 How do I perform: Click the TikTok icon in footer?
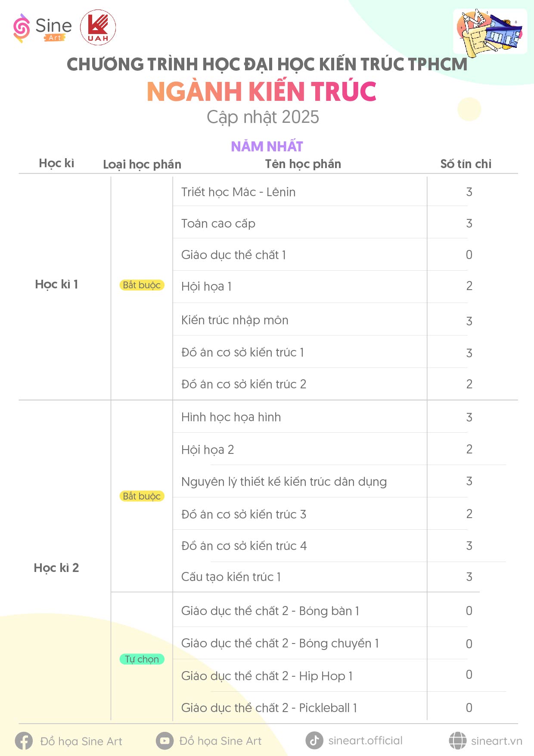coord(314,740)
